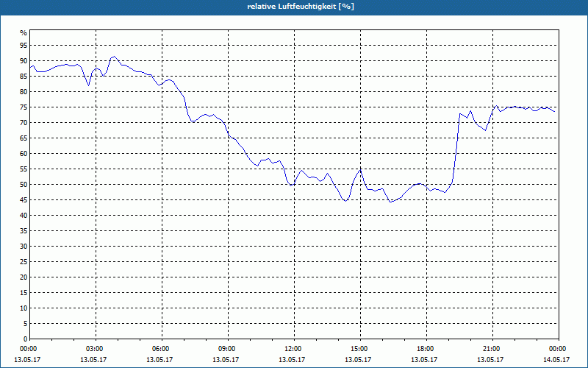Click the x-axis time label '15:00'
This screenshot has width=588, height=368.
pyautogui.click(x=360, y=349)
